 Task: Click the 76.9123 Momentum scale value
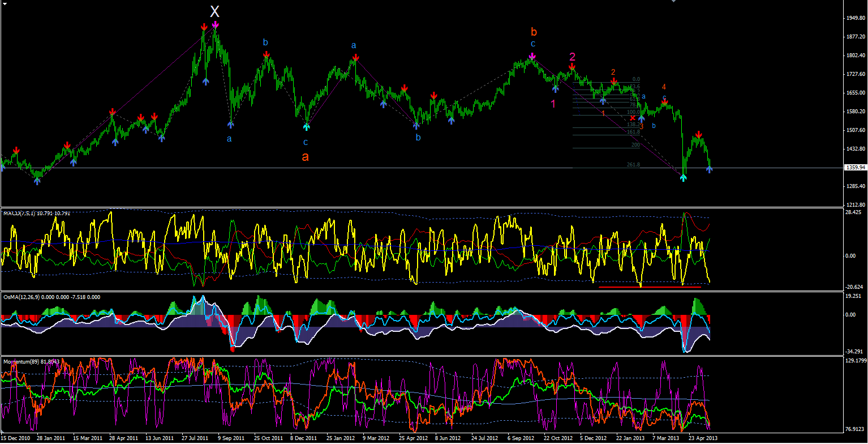855,429
